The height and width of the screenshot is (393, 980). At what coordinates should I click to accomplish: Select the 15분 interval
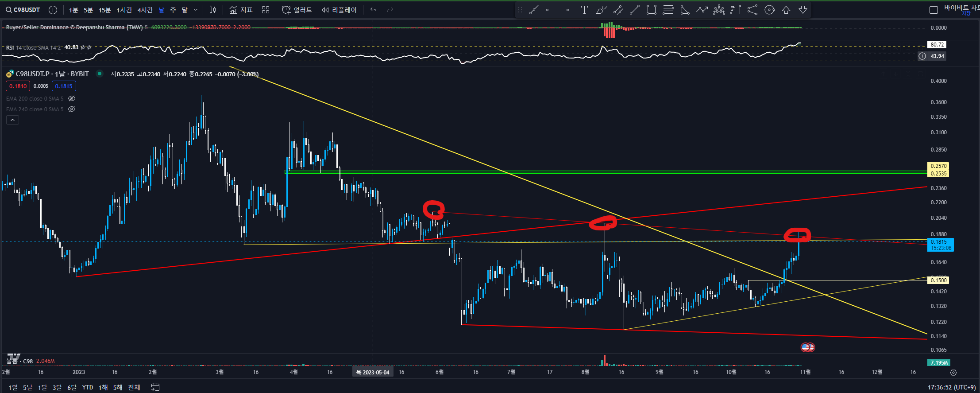pyautogui.click(x=105, y=10)
